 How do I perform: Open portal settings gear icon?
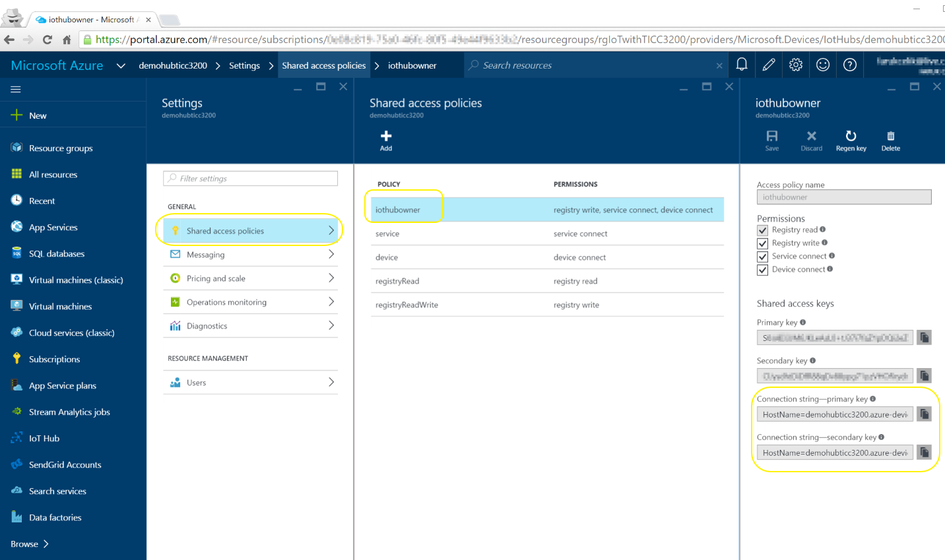[x=796, y=65]
